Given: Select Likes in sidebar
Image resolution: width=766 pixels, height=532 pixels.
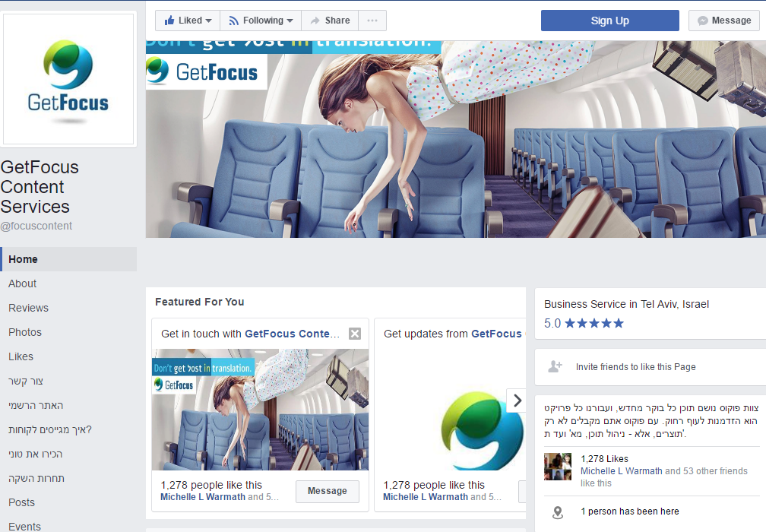Looking at the screenshot, I should pyautogui.click(x=21, y=356).
